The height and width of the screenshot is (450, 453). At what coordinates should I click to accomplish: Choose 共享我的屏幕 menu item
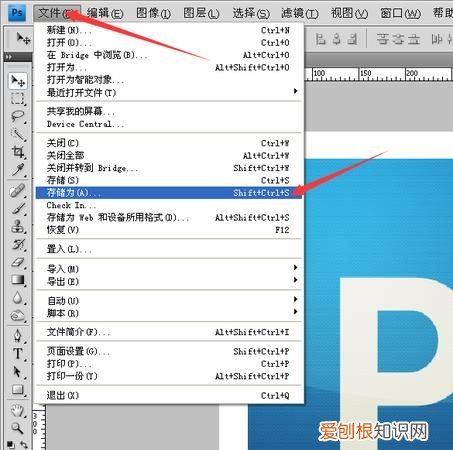(169, 111)
